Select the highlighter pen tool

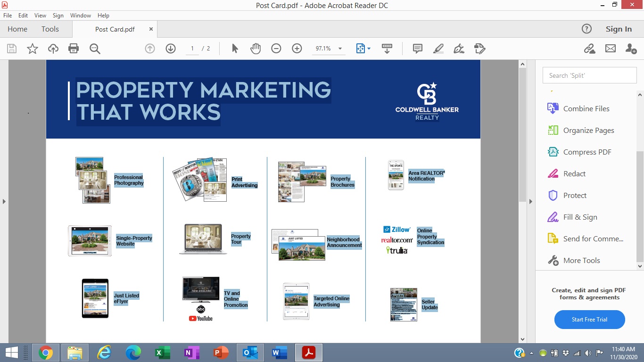point(438,49)
